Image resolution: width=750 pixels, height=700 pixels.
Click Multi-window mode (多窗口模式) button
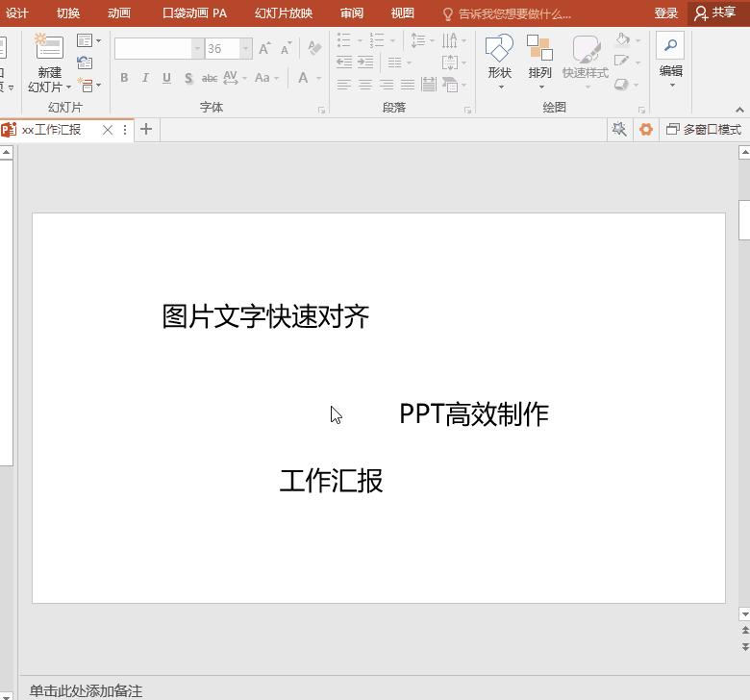[704, 129]
